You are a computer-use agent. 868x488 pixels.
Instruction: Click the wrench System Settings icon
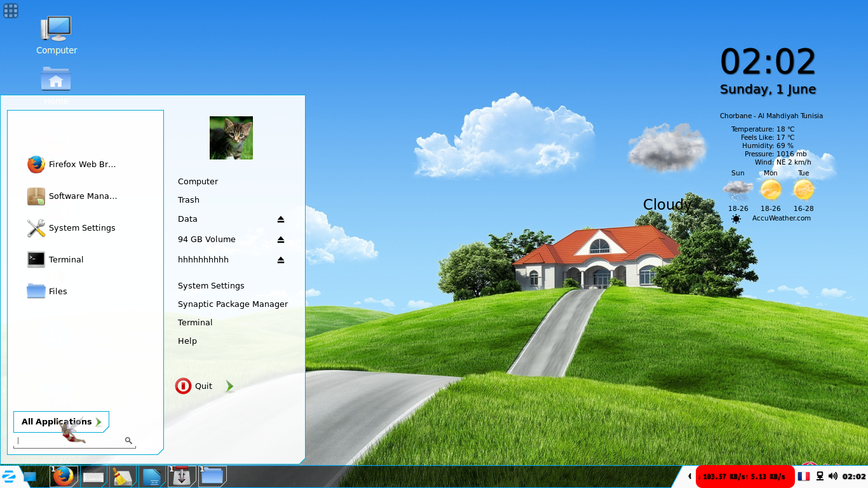(36, 228)
